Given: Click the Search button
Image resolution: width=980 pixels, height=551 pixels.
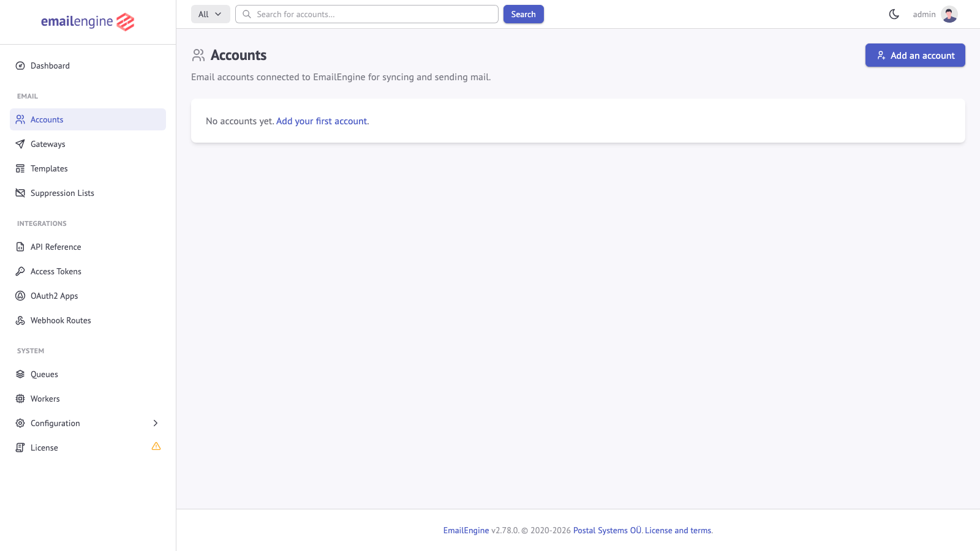Looking at the screenshot, I should pyautogui.click(x=524, y=14).
